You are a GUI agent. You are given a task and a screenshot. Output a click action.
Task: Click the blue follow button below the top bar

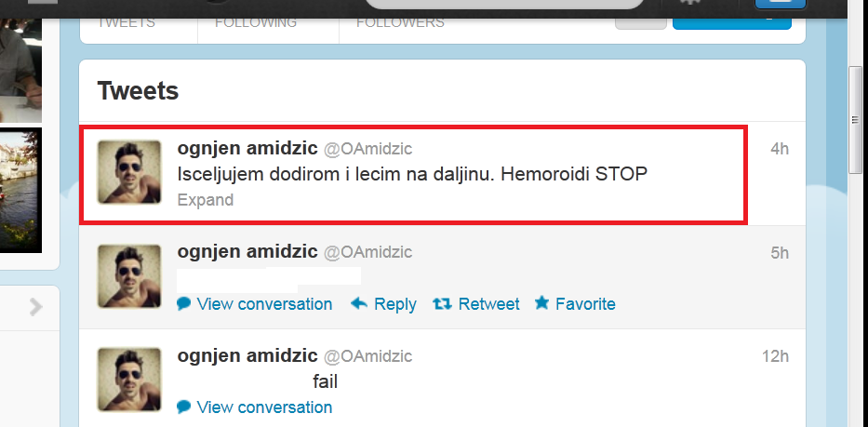point(732,23)
